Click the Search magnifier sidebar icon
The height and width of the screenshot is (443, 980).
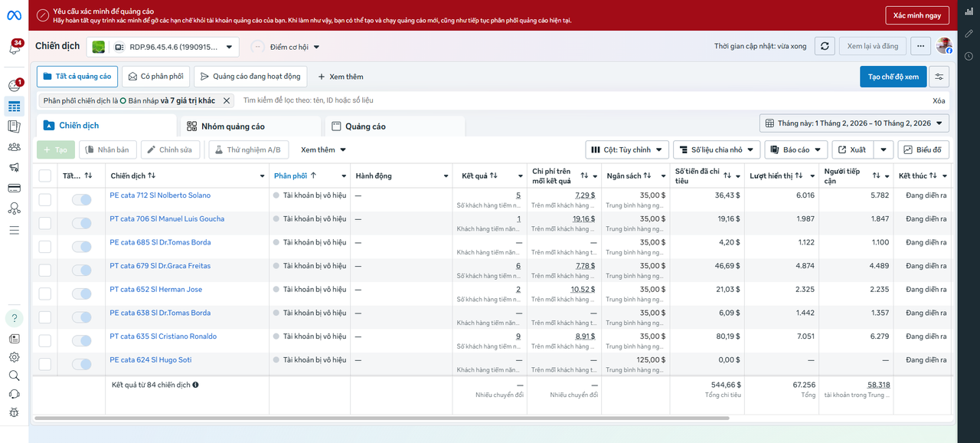click(x=14, y=376)
